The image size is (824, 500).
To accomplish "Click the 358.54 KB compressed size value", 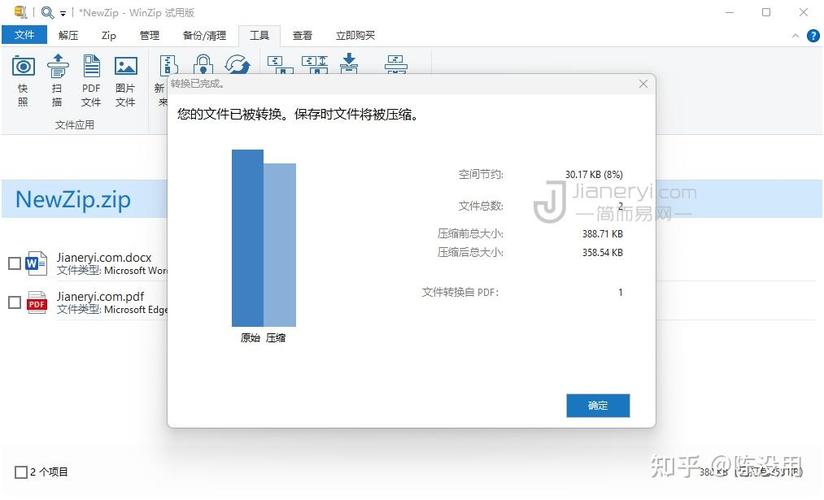I will pos(602,252).
